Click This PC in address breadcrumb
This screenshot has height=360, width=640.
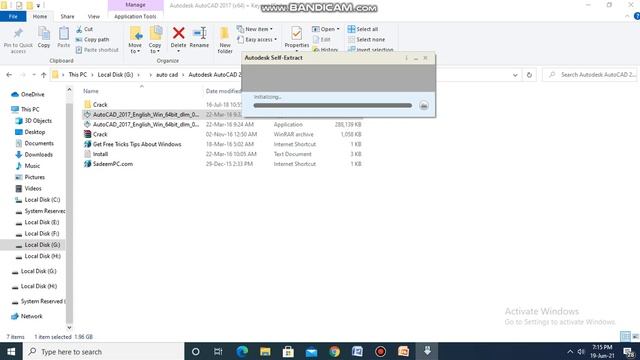click(x=78, y=75)
